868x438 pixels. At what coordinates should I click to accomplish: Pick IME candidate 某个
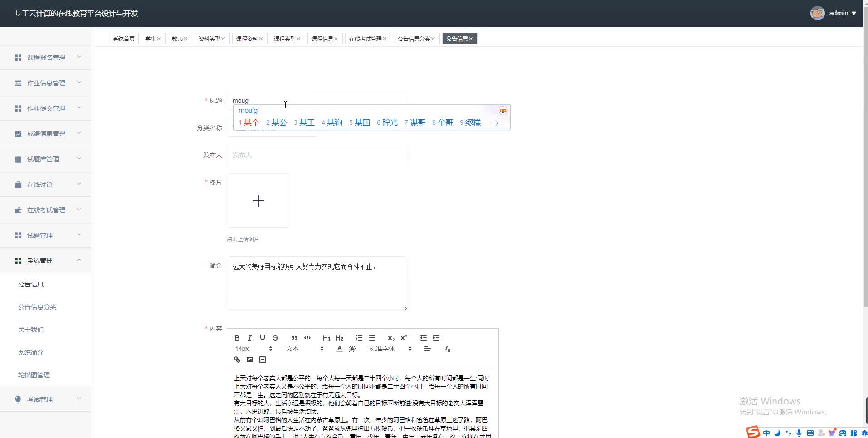coord(249,122)
